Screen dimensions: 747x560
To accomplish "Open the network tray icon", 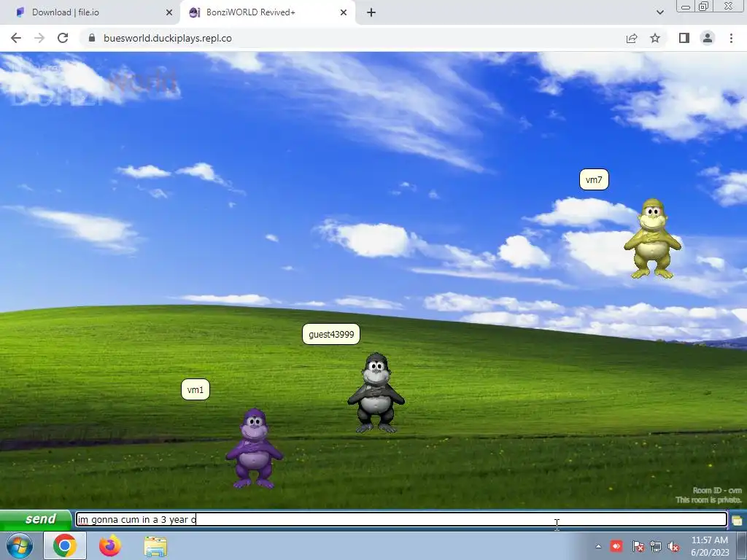I will 656,546.
